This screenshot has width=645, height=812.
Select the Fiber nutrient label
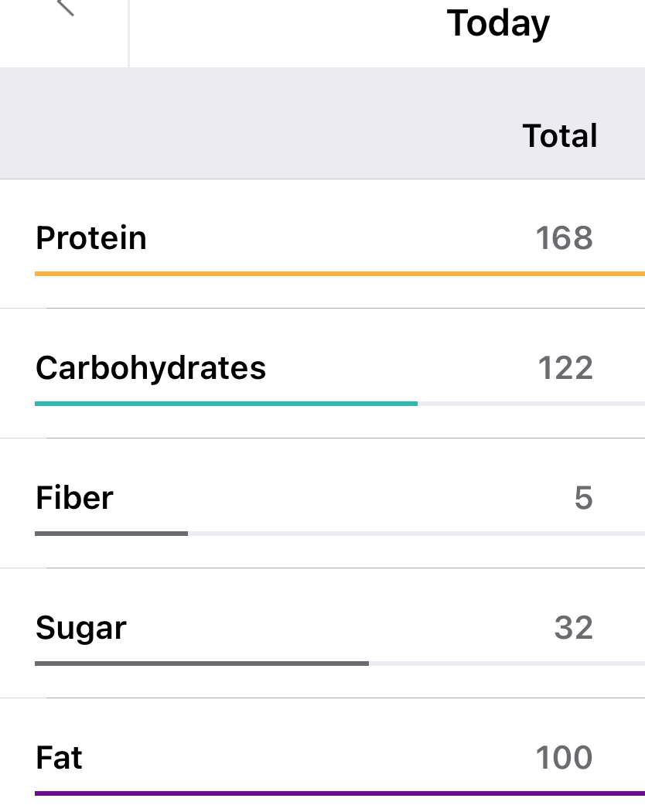pyautogui.click(x=74, y=497)
